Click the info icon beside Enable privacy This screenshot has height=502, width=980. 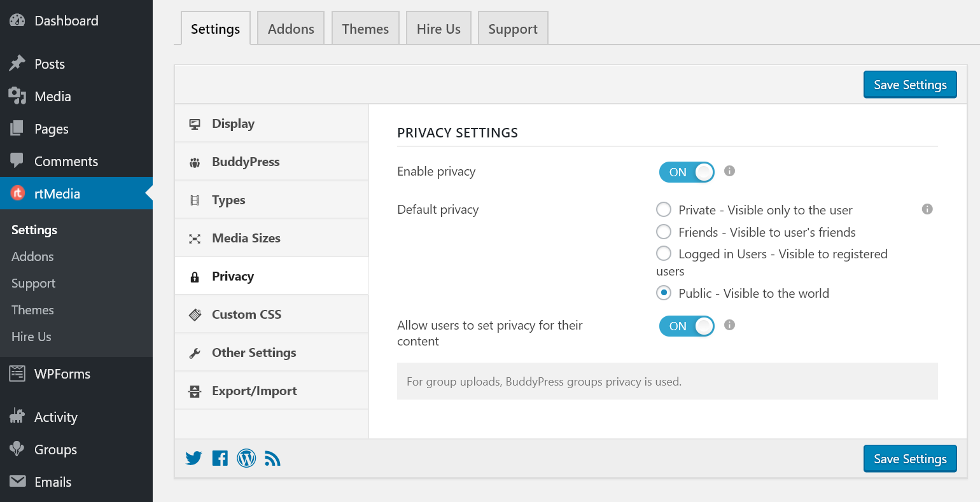pos(729,171)
